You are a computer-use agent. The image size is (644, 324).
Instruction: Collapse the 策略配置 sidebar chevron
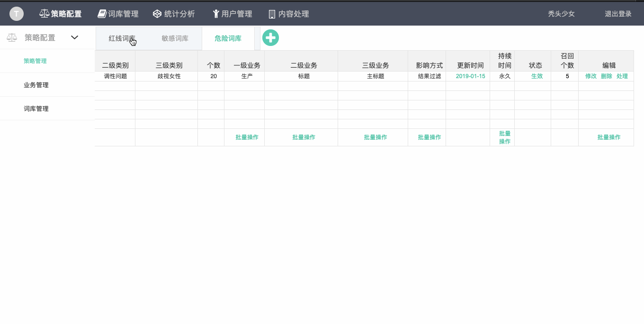74,37
